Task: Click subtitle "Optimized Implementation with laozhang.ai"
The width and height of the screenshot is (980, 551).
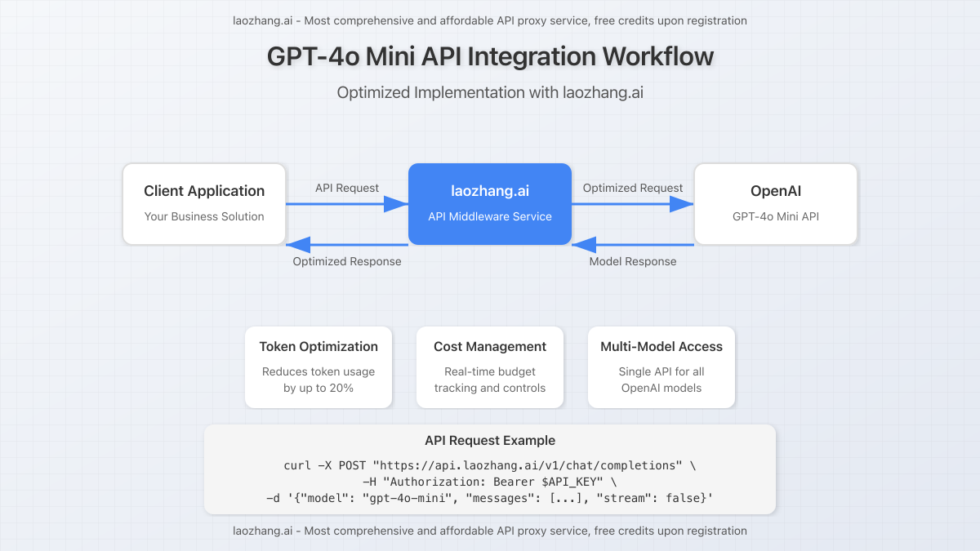Action: (490, 92)
